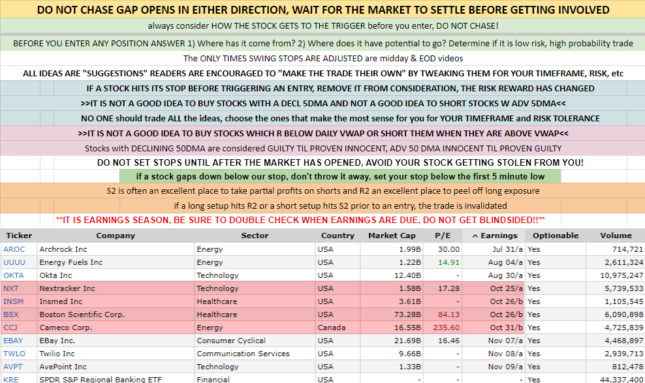Open the KRE ticker link
This screenshot has width=645, height=383.
click(11, 379)
